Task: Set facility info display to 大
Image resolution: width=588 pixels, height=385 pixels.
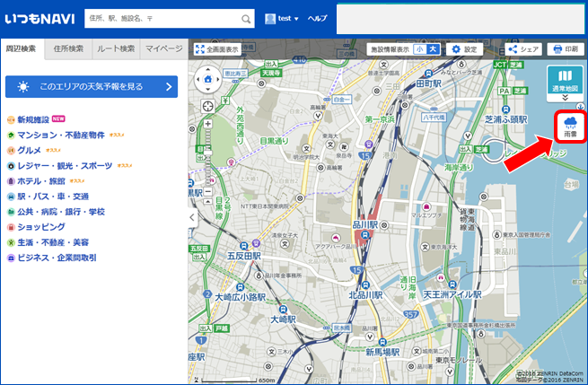Action: tap(433, 49)
